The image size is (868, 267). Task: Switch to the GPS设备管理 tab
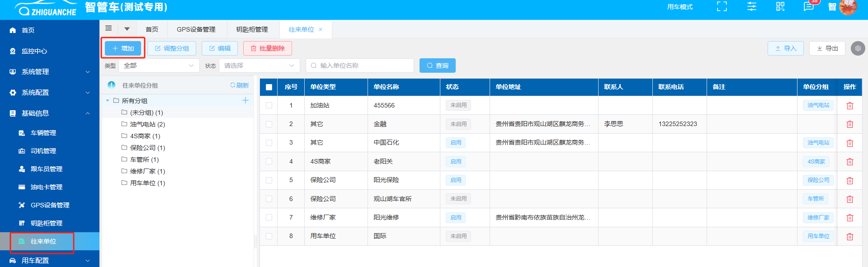click(x=196, y=29)
